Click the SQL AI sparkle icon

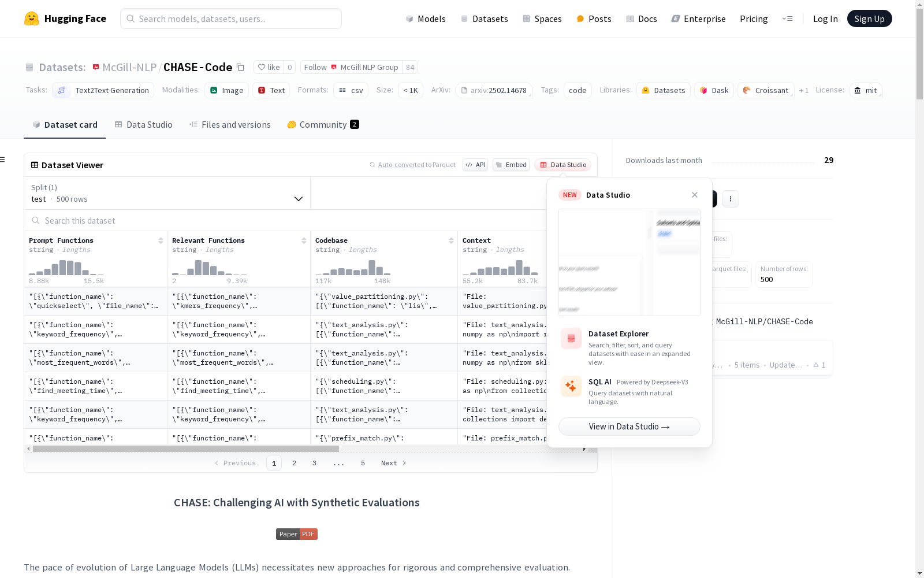(x=571, y=386)
